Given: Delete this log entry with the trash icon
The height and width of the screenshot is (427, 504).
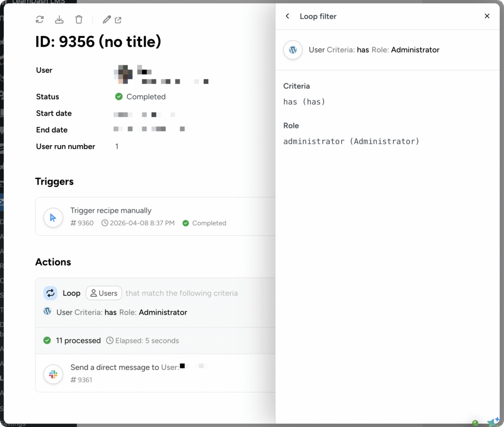Looking at the screenshot, I should (79, 19).
